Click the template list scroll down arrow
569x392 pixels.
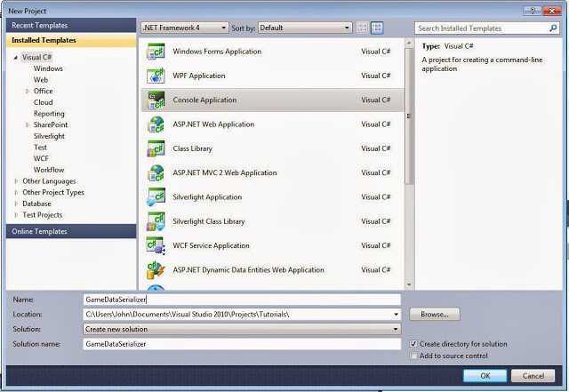(x=409, y=285)
